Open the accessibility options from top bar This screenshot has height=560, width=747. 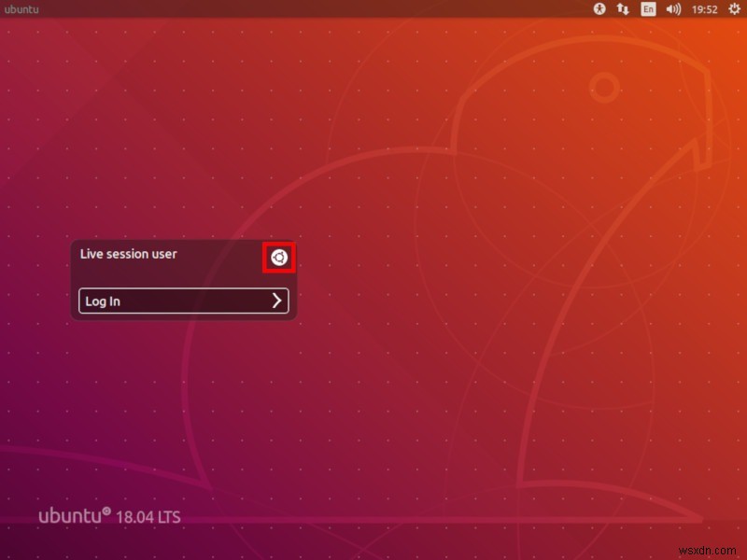click(x=598, y=9)
